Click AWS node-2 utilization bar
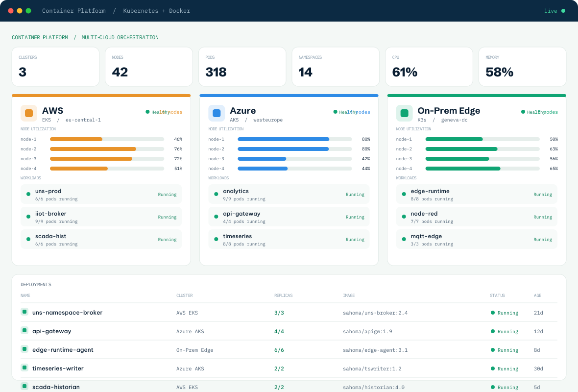 tap(107, 149)
